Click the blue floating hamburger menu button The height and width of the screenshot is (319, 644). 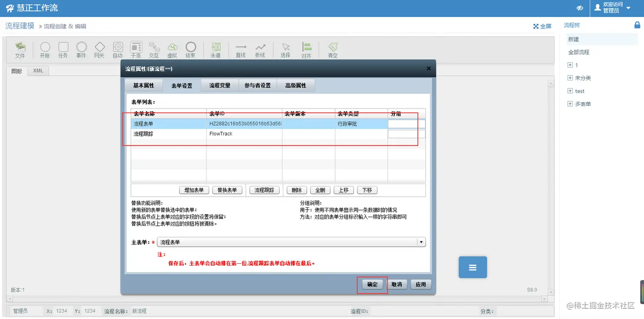tap(473, 267)
